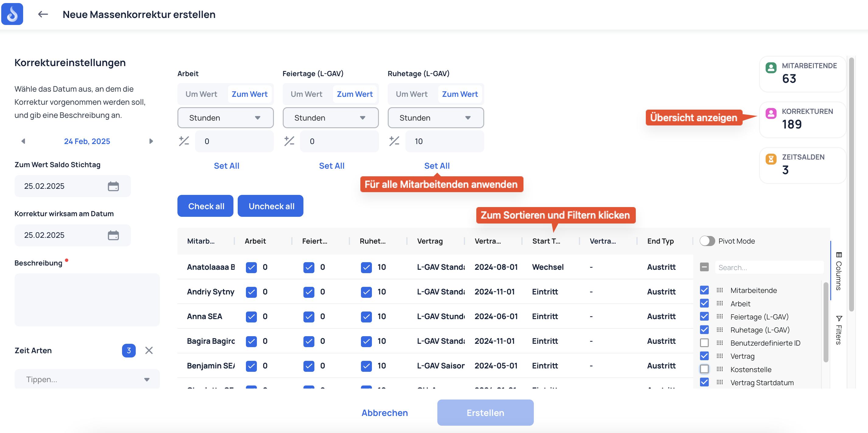Open Stunden dropdown under Arbeit
This screenshot has height=433, width=868.
point(226,118)
